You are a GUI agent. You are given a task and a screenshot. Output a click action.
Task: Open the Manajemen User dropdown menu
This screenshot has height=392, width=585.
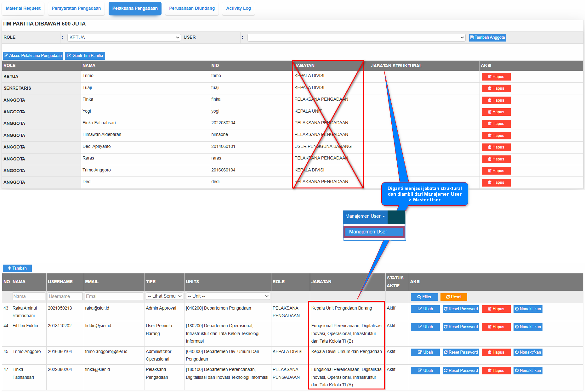click(x=365, y=216)
